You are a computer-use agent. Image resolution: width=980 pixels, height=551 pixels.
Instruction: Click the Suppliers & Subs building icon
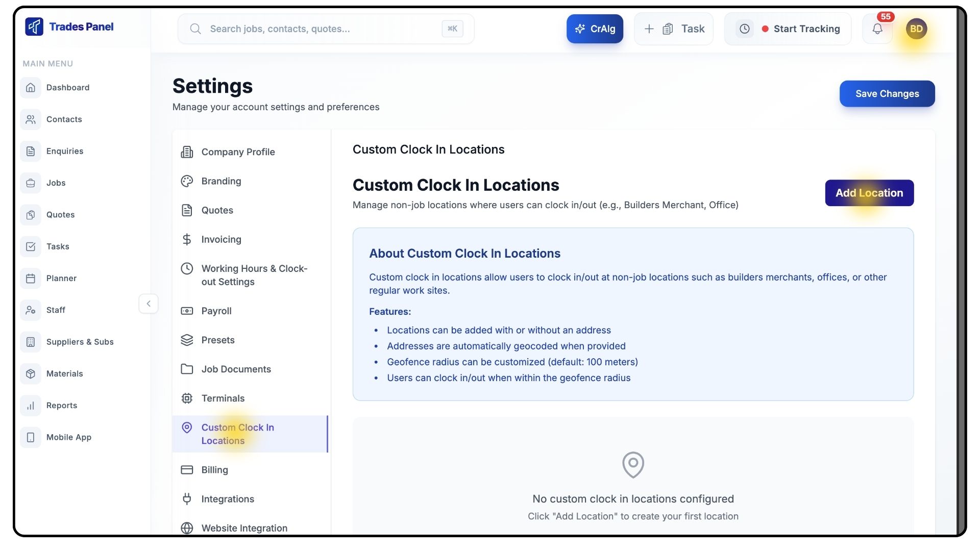[x=31, y=342]
